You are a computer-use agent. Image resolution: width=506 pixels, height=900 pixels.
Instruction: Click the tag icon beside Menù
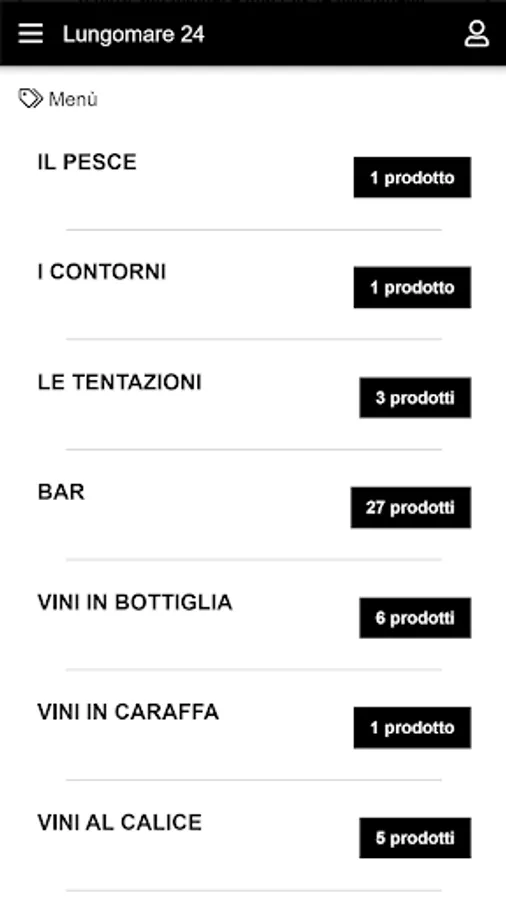point(30,99)
